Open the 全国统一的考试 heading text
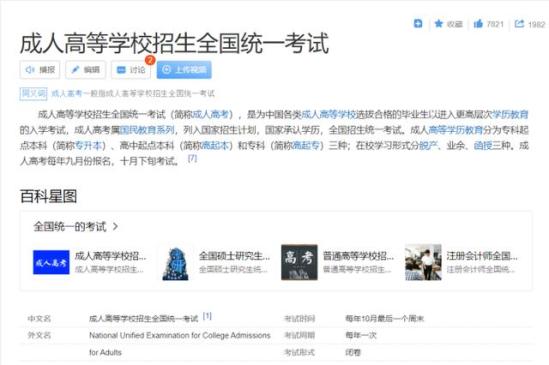 point(70,227)
